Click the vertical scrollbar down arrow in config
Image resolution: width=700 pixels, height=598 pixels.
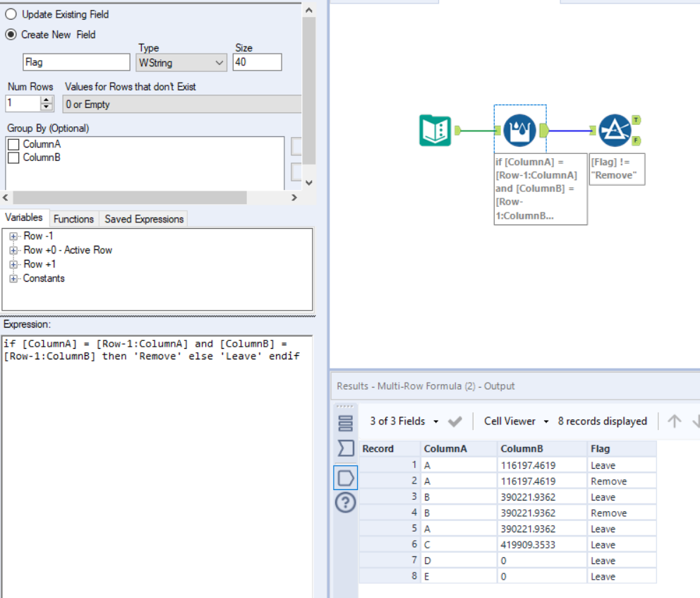pos(308,182)
